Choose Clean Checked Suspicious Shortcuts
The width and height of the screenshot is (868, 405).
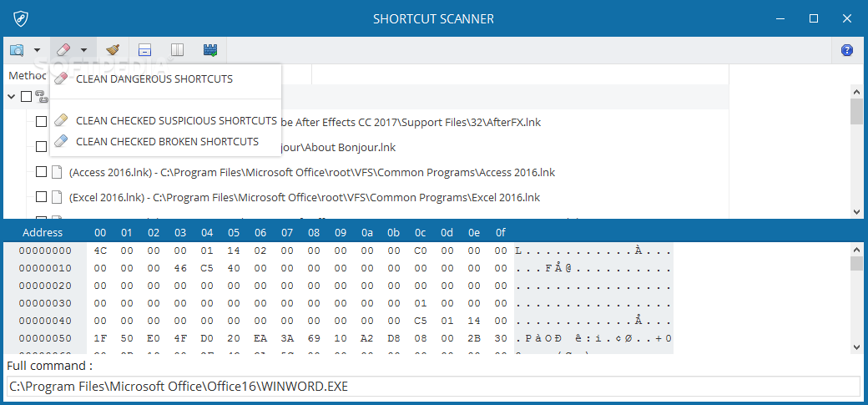pos(166,120)
